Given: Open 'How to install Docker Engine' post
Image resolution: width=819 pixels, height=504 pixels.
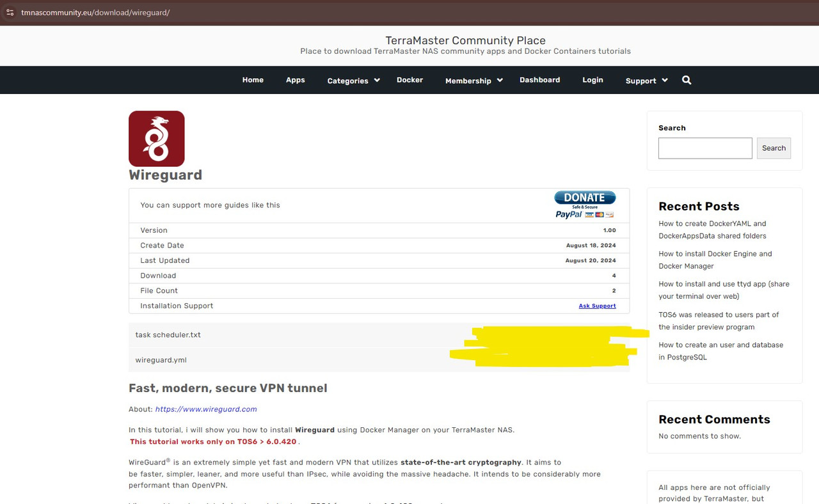Looking at the screenshot, I should coord(715,260).
